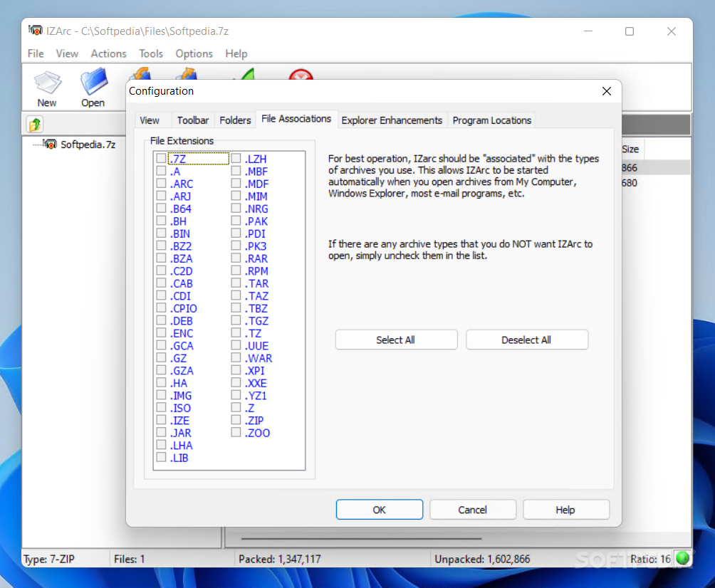This screenshot has width=715, height=588.
Task: Tick the .WAR extension checkbox
Action: (x=236, y=358)
